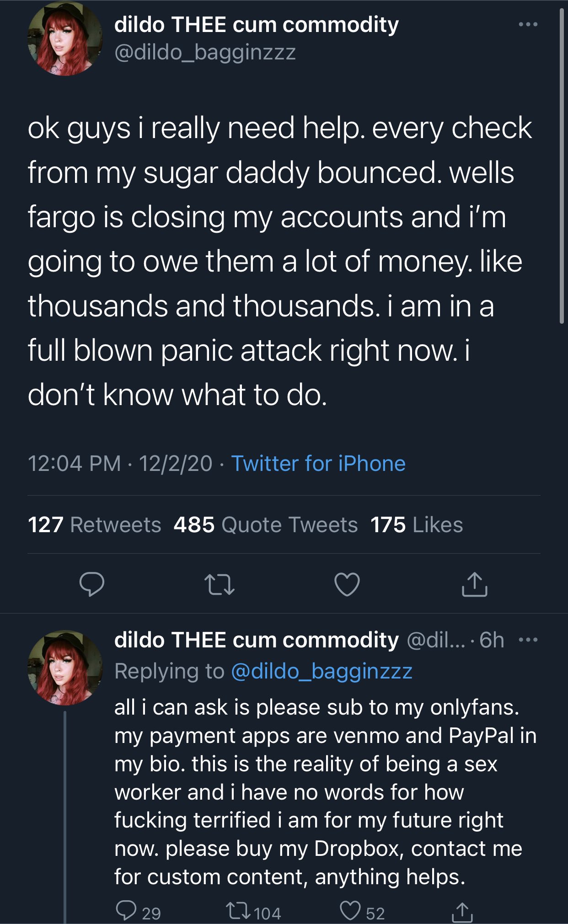The height and width of the screenshot is (924, 568).
Task: Retweet the main tweet
Action: tap(220, 585)
